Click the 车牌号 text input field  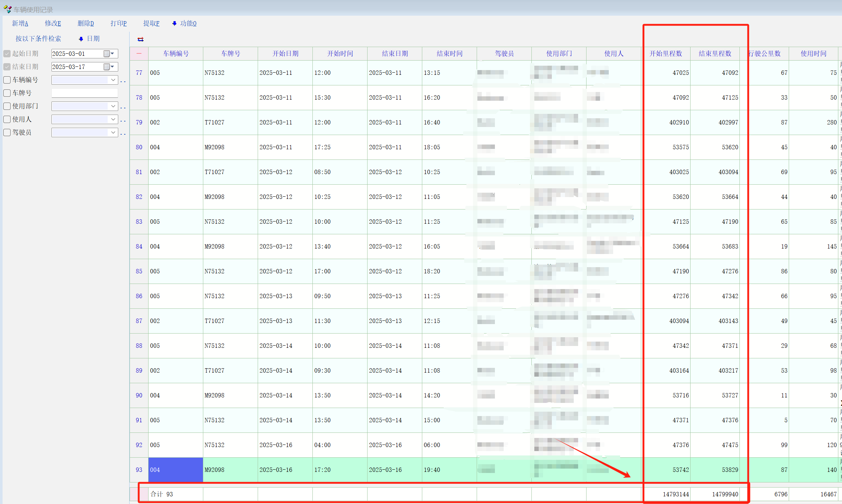click(x=85, y=93)
